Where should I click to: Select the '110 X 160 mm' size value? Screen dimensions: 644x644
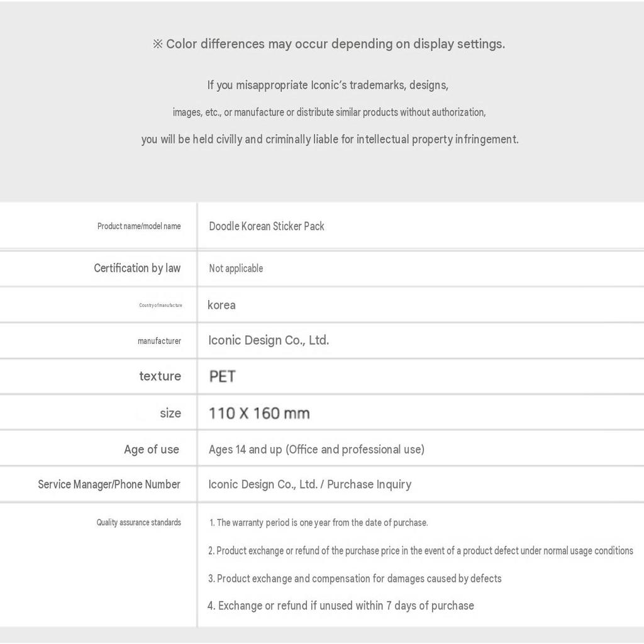pyautogui.click(x=259, y=413)
